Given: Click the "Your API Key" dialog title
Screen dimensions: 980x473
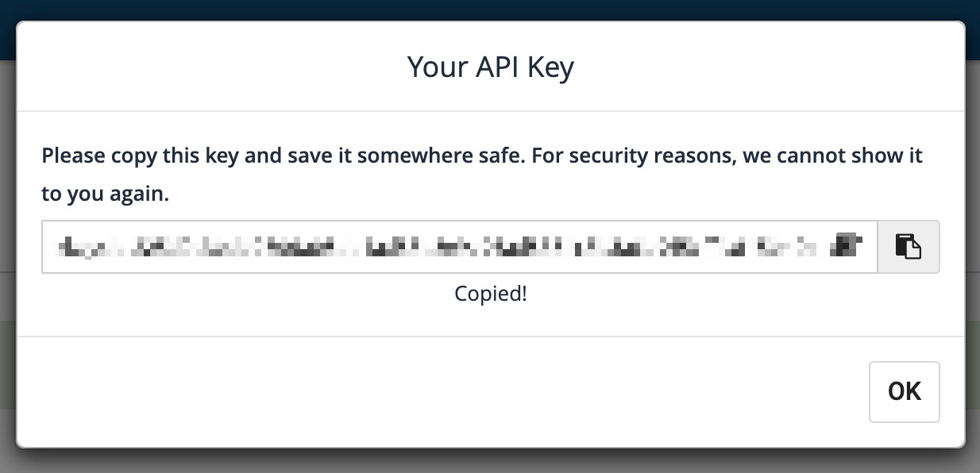Looking at the screenshot, I should point(490,67).
